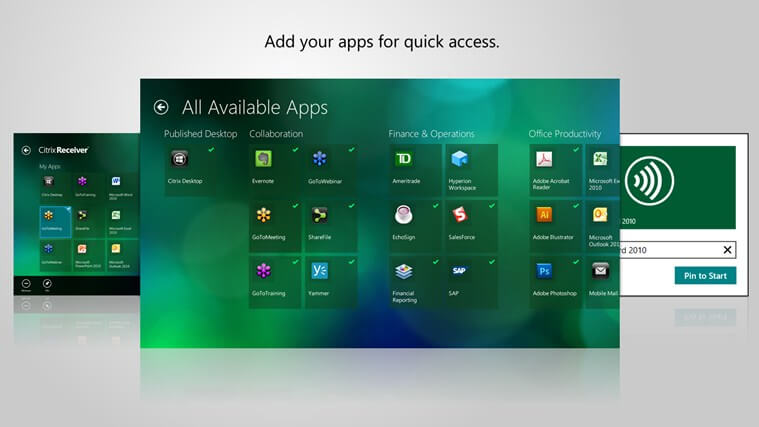Click the back arrow in the Citrix Receiver window
The width and height of the screenshot is (759, 427).
(x=26, y=151)
